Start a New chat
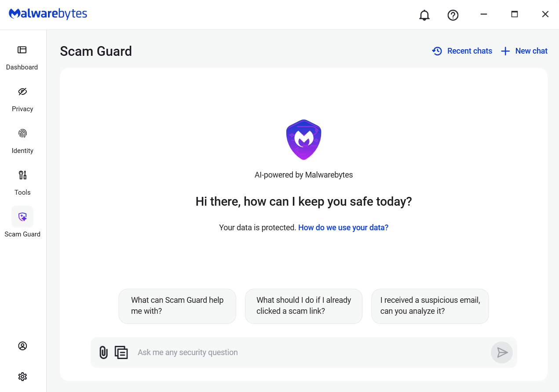 pyautogui.click(x=524, y=51)
